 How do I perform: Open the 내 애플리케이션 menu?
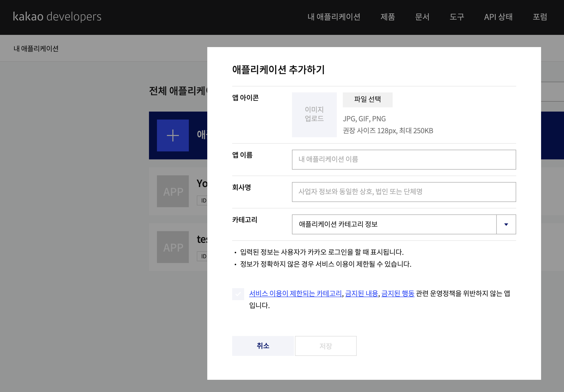point(334,17)
